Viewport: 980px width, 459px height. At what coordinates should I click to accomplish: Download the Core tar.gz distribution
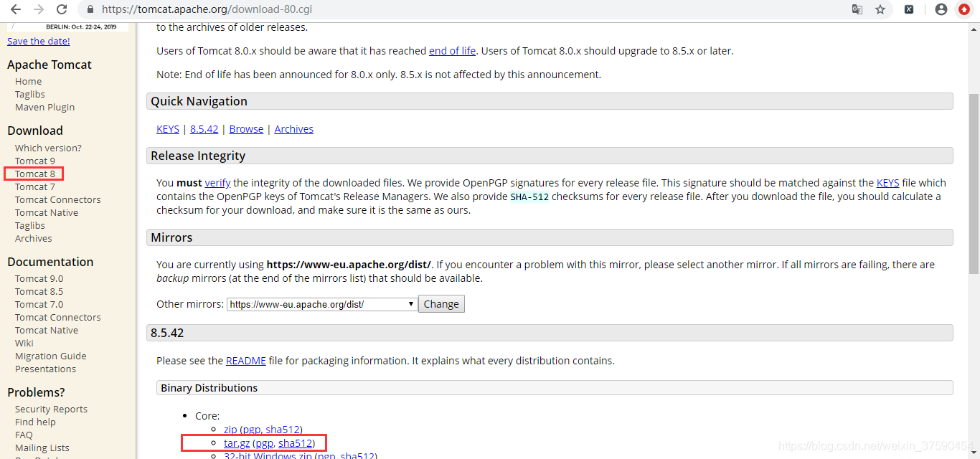237,444
